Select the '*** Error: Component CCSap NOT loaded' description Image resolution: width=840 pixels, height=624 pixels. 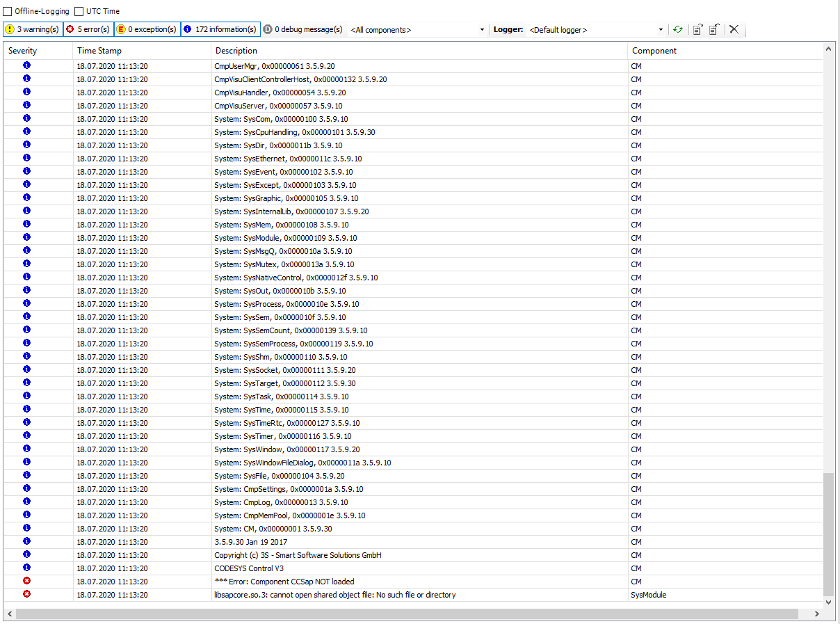coord(284,582)
